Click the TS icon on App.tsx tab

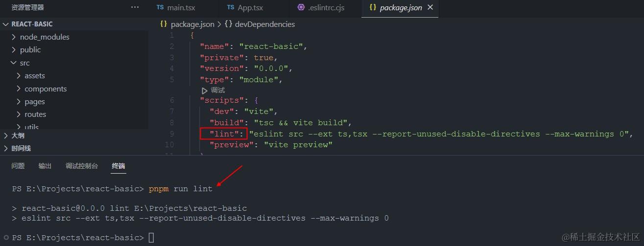click(231, 7)
